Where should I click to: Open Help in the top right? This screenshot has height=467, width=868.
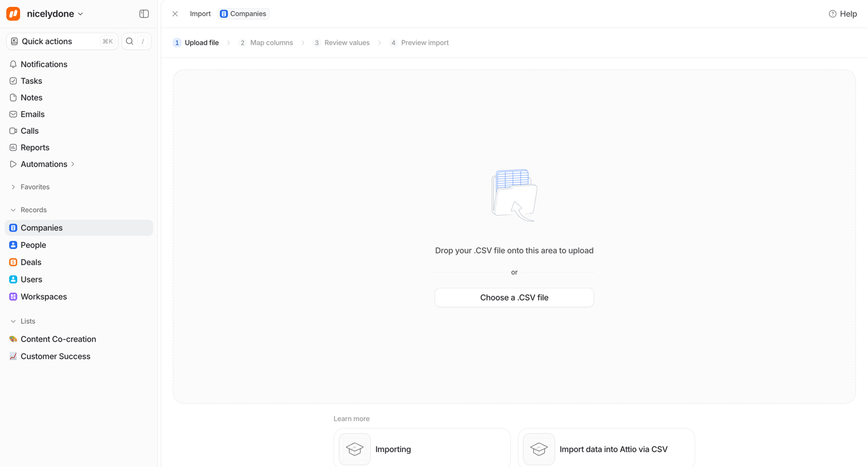coord(843,14)
